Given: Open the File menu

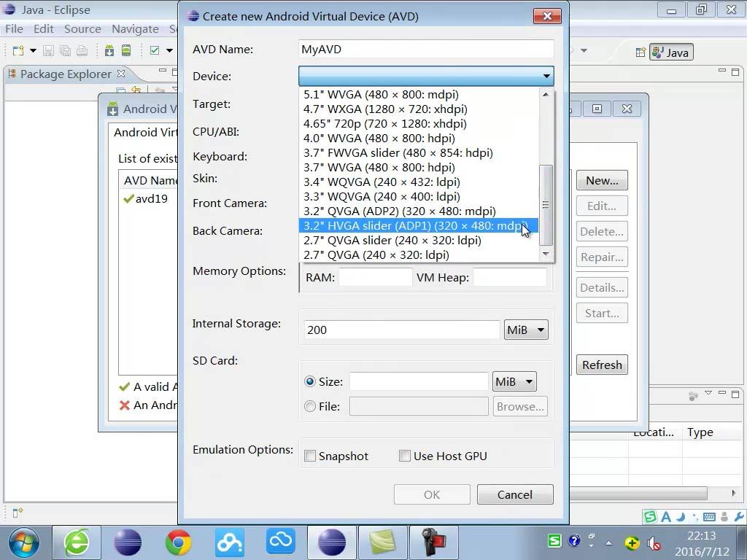Looking at the screenshot, I should (15, 29).
